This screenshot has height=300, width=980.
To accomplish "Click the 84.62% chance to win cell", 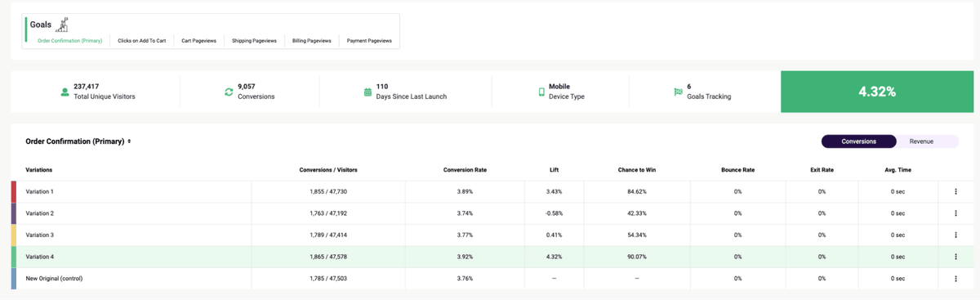I will coord(637,191).
